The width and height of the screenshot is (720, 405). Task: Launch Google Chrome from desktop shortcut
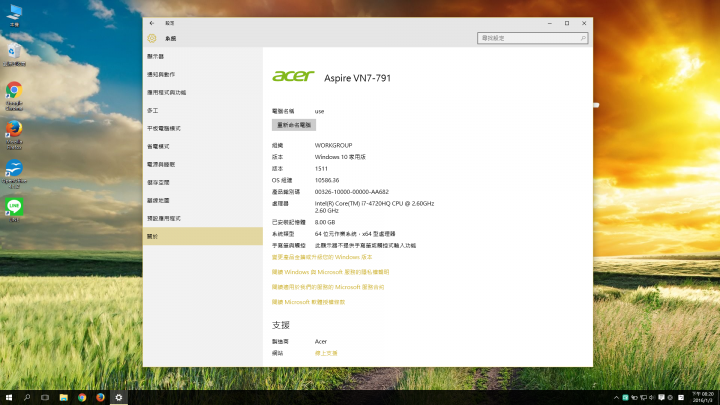[x=14, y=96]
